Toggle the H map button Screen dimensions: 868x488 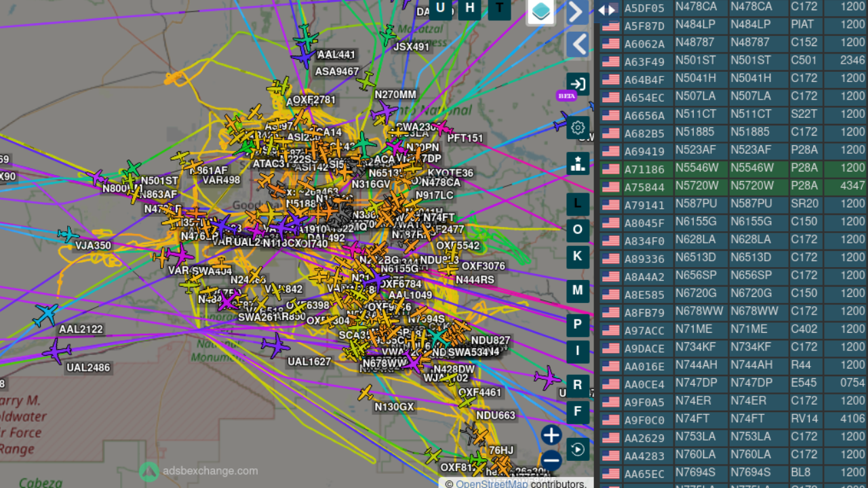pos(469,8)
